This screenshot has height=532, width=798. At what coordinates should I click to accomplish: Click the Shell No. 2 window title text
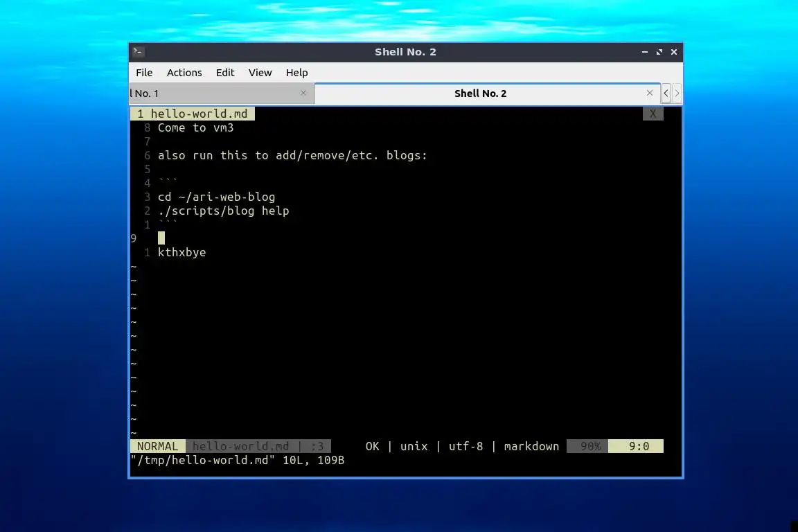click(406, 52)
